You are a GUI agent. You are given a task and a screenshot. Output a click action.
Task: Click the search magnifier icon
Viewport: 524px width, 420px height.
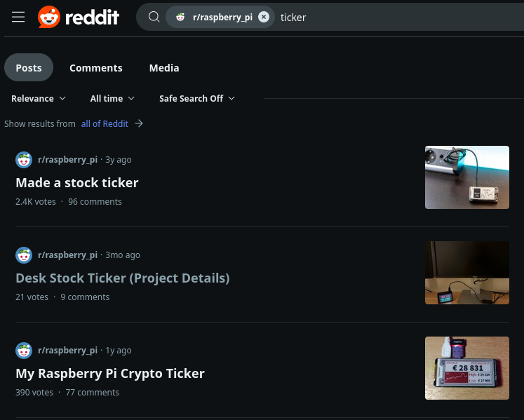pyautogui.click(x=154, y=17)
